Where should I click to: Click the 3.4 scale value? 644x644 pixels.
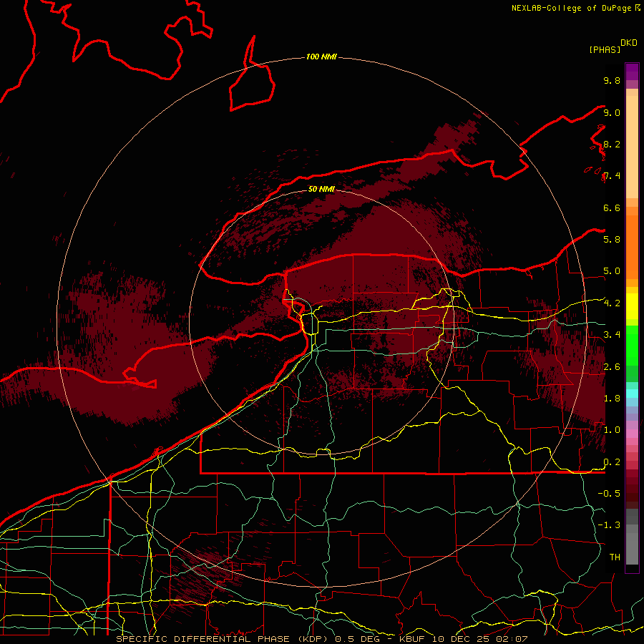pyautogui.click(x=612, y=335)
